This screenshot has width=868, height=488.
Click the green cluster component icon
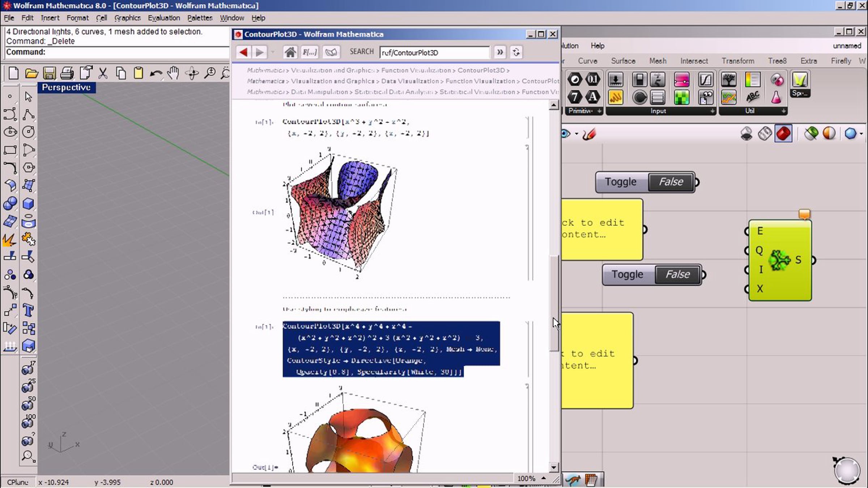coord(779,260)
